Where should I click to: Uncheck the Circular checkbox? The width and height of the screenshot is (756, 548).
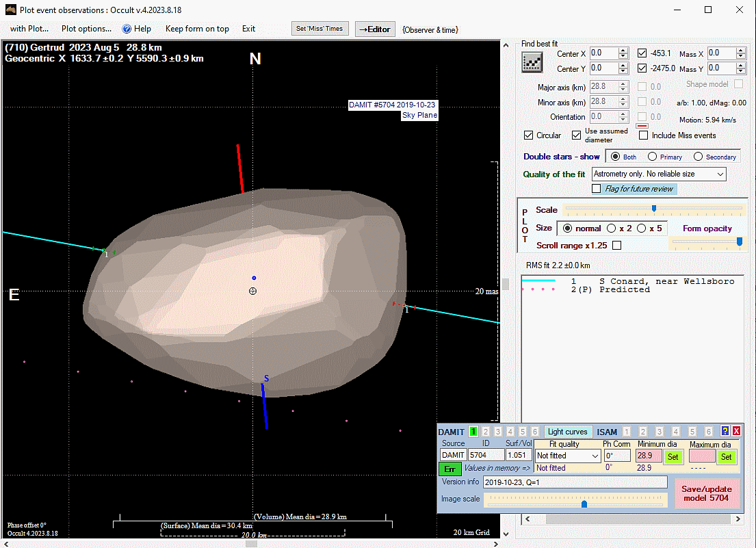tap(528, 135)
